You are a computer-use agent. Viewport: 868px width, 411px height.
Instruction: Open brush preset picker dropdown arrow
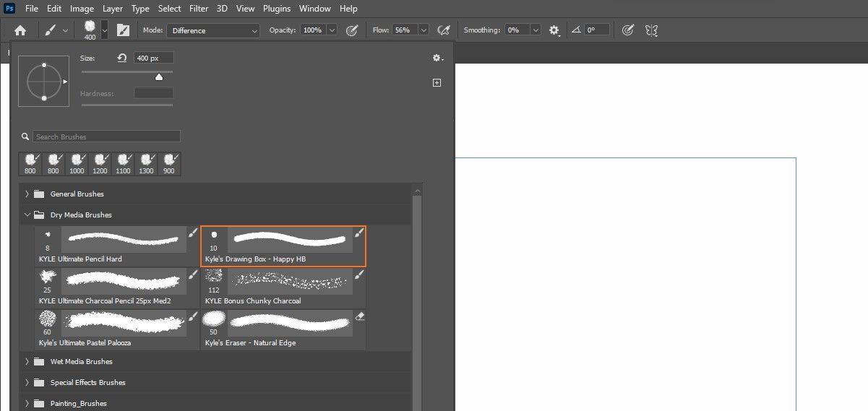tap(105, 30)
